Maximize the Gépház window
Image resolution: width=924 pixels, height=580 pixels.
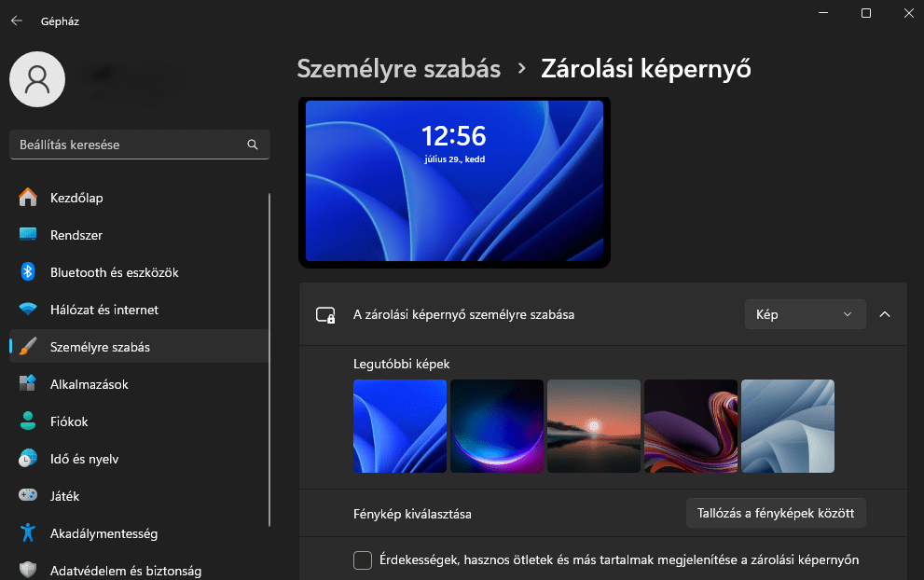click(865, 13)
